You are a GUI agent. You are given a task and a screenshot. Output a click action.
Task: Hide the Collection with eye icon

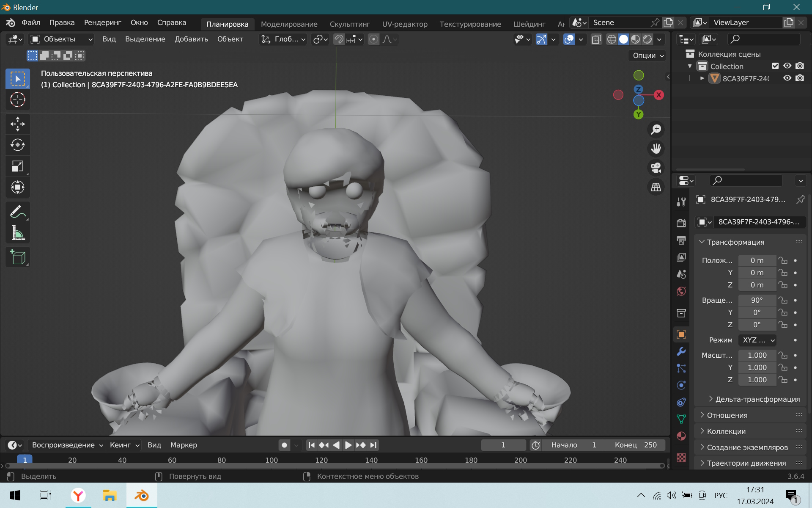(787, 66)
